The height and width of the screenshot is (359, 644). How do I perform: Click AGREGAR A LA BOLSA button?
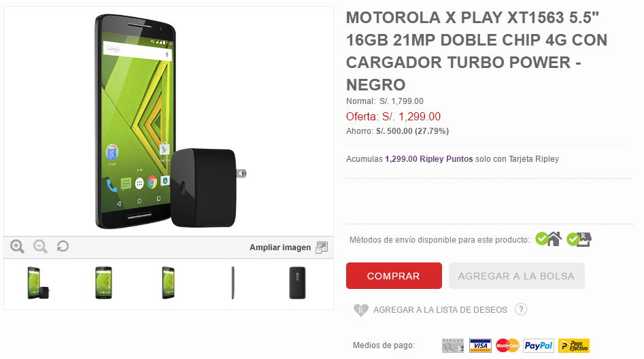point(516,275)
